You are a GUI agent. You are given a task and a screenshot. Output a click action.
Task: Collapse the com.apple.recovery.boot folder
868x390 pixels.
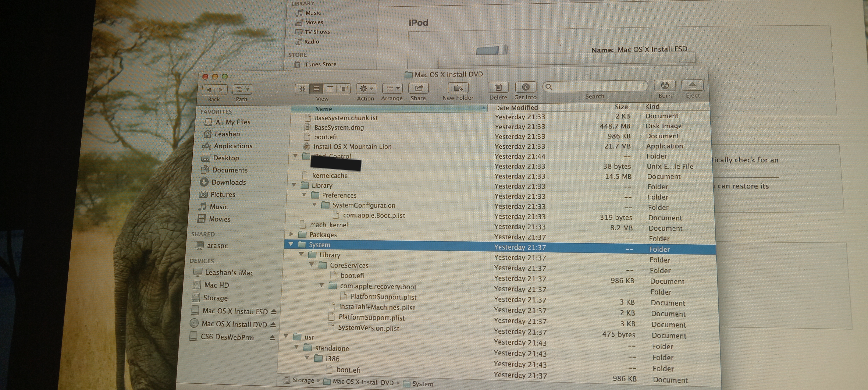point(322,286)
